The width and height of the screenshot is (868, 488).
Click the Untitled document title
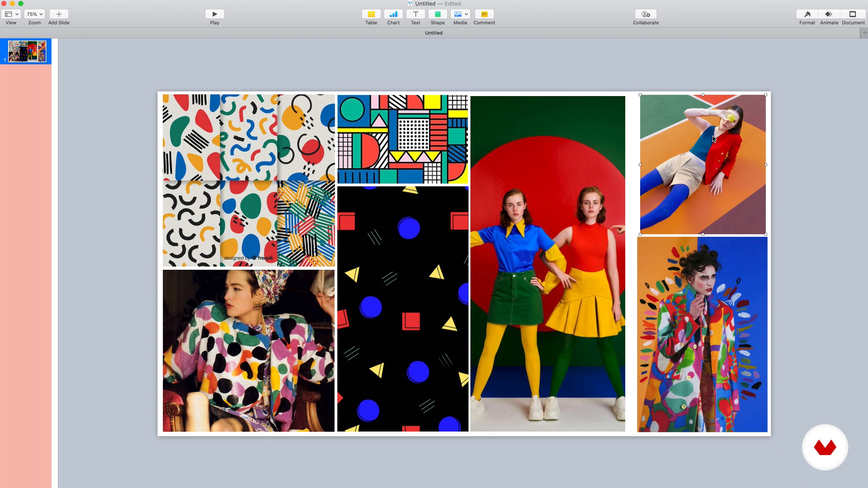pyautogui.click(x=425, y=4)
